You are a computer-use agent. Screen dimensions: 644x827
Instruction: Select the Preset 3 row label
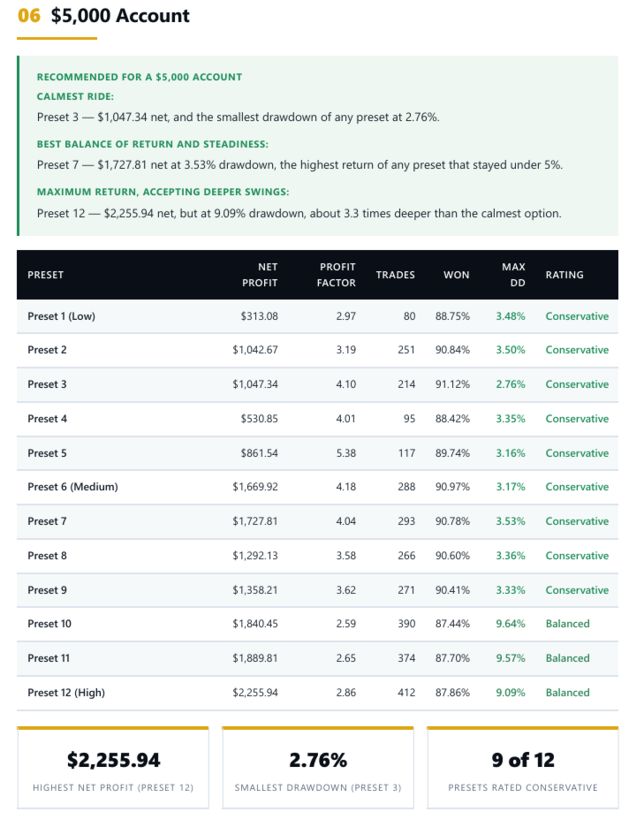47,384
